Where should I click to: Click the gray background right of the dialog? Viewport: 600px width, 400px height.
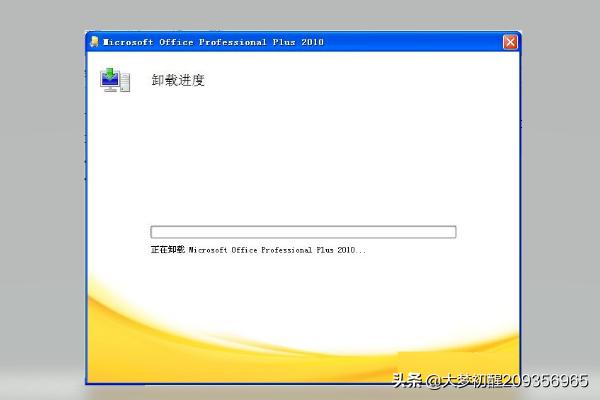pyautogui.click(x=560, y=200)
